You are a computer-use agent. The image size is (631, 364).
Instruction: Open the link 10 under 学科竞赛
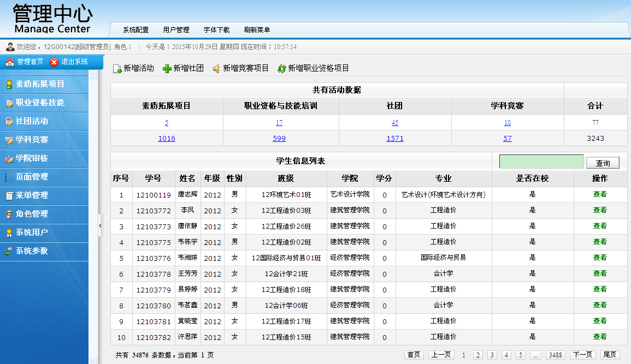pos(508,123)
